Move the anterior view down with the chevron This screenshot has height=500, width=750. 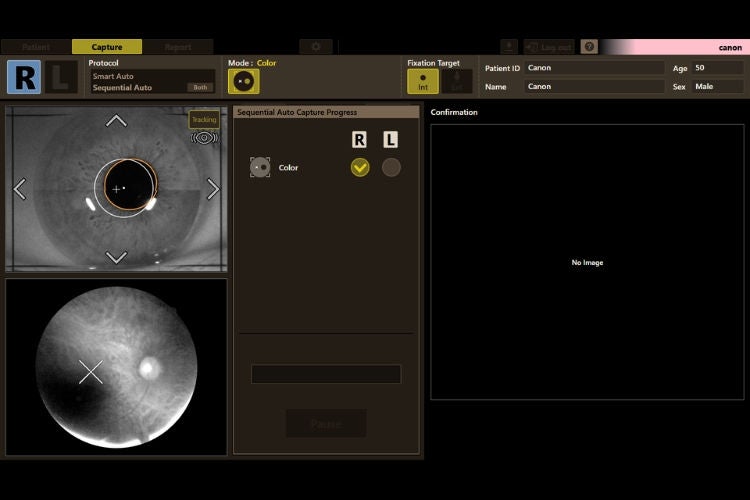point(116,257)
